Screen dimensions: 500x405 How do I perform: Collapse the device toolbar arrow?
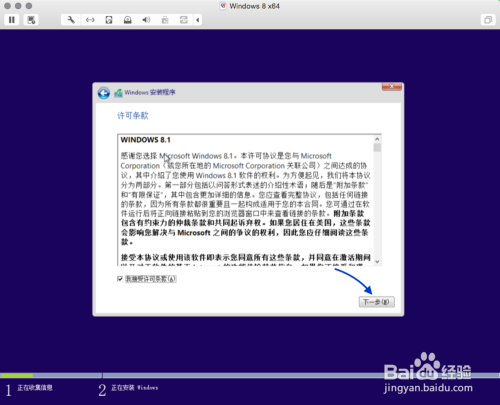198,20
